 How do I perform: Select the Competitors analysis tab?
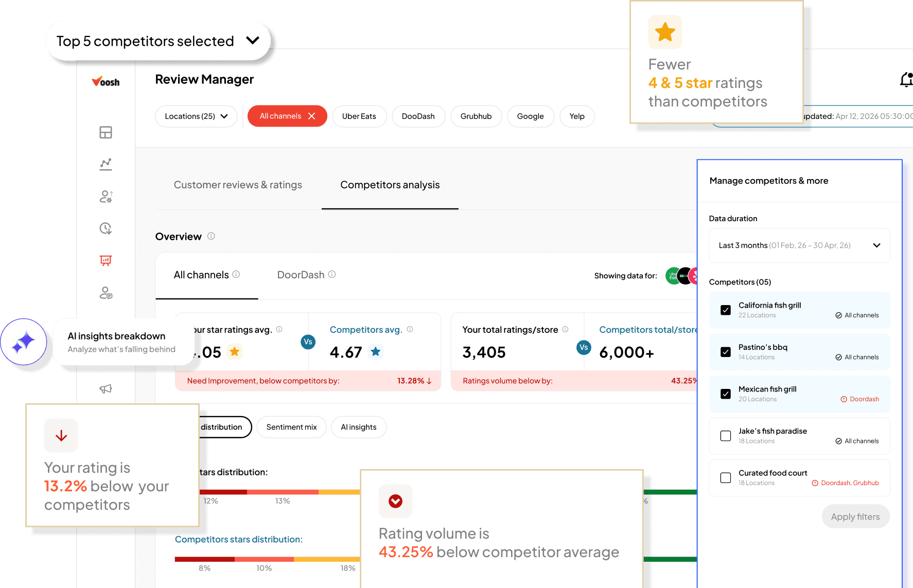tap(390, 185)
